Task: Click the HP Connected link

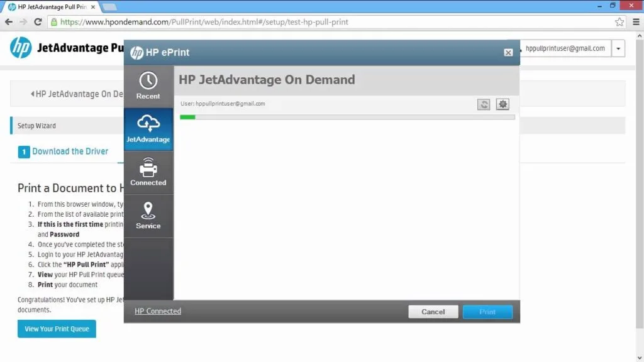Action: point(157,310)
